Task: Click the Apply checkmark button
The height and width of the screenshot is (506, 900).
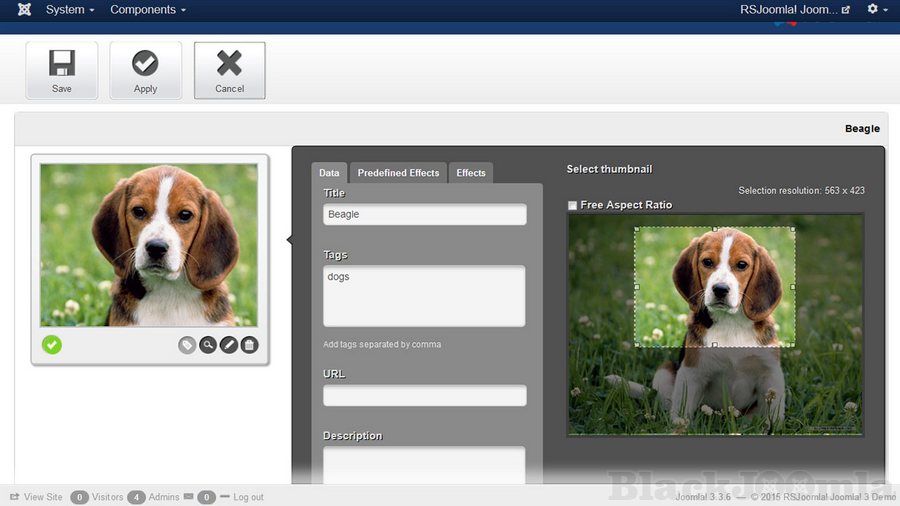Action: tap(146, 70)
